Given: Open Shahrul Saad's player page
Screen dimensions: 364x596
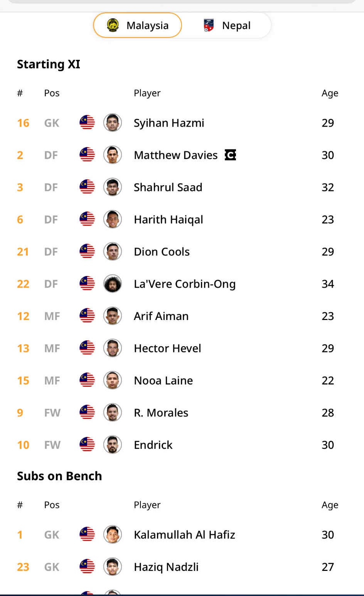Looking at the screenshot, I should (168, 187).
